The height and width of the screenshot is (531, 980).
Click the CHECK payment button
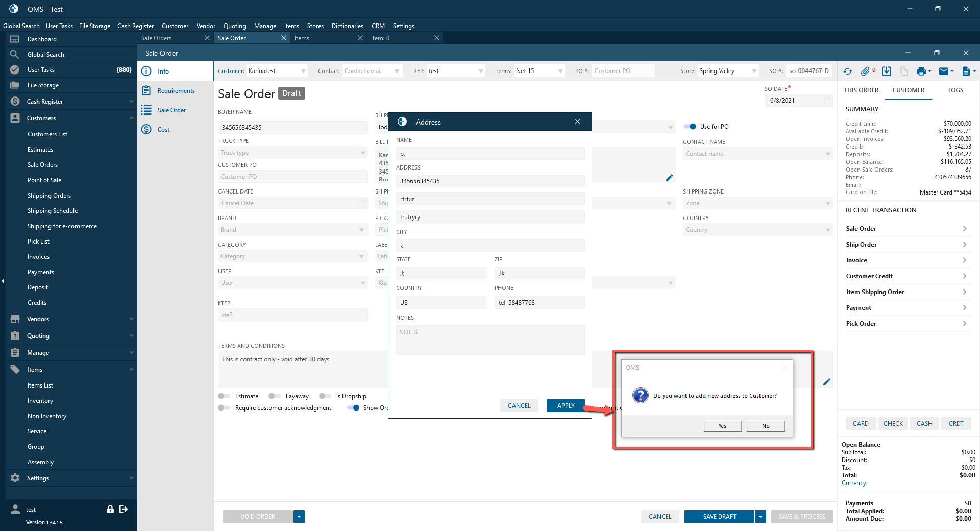click(893, 424)
